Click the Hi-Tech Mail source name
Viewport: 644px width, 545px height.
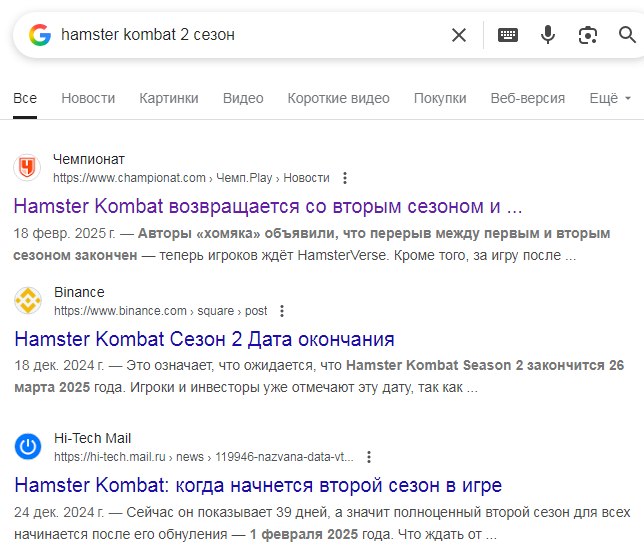pyautogui.click(x=92, y=439)
